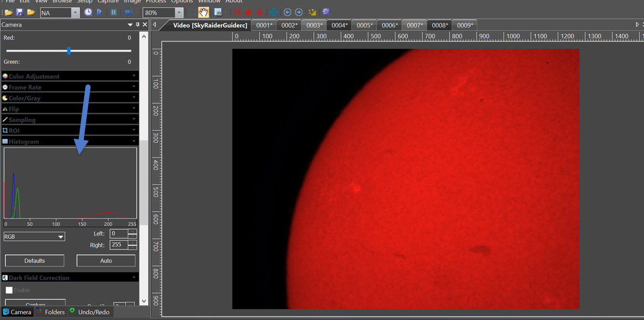The image size is (644, 320).
Task: Close the Camera panel
Action: 145,25
